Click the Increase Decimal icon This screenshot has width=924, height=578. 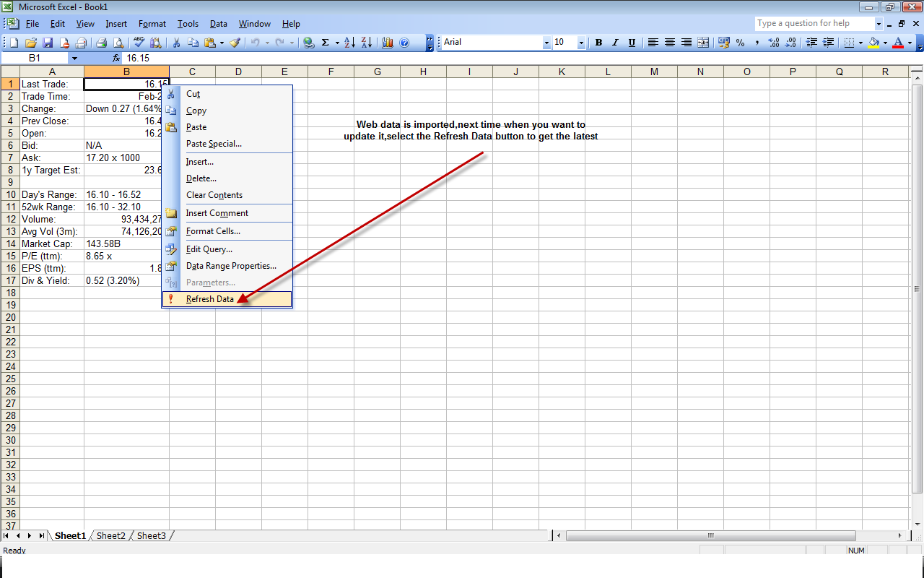tap(774, 43)
